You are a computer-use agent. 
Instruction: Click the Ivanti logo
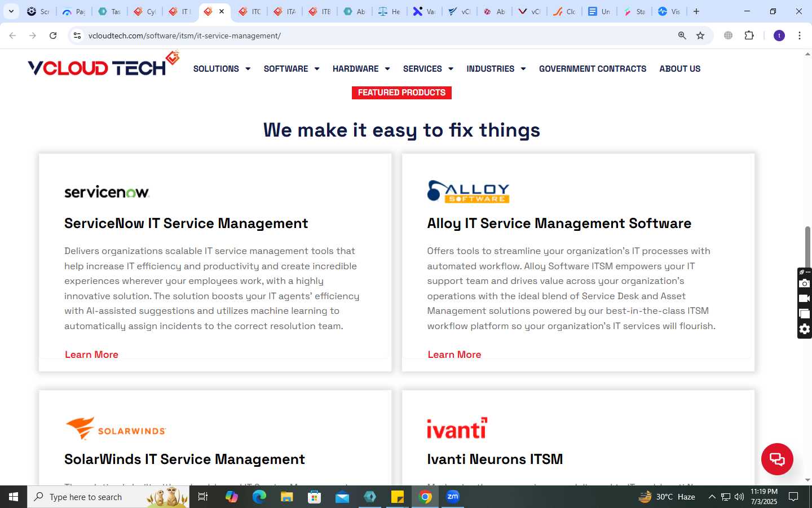point(457,428)
